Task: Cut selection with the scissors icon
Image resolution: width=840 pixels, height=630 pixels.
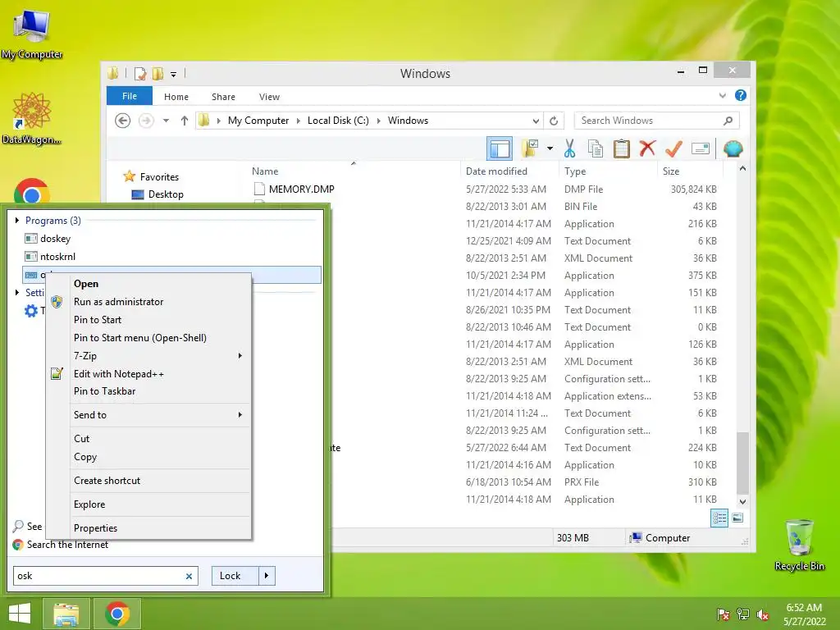Action: (x=569, y=148)
